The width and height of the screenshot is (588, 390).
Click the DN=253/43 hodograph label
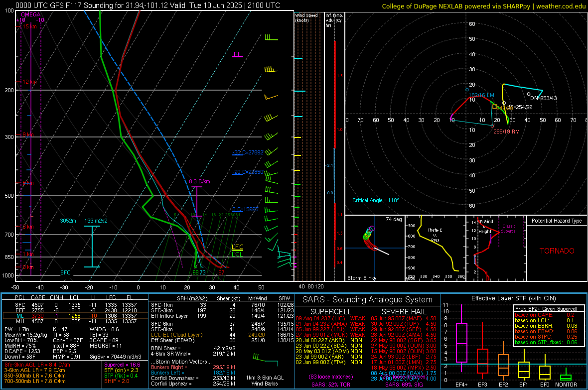pos(543,98)
